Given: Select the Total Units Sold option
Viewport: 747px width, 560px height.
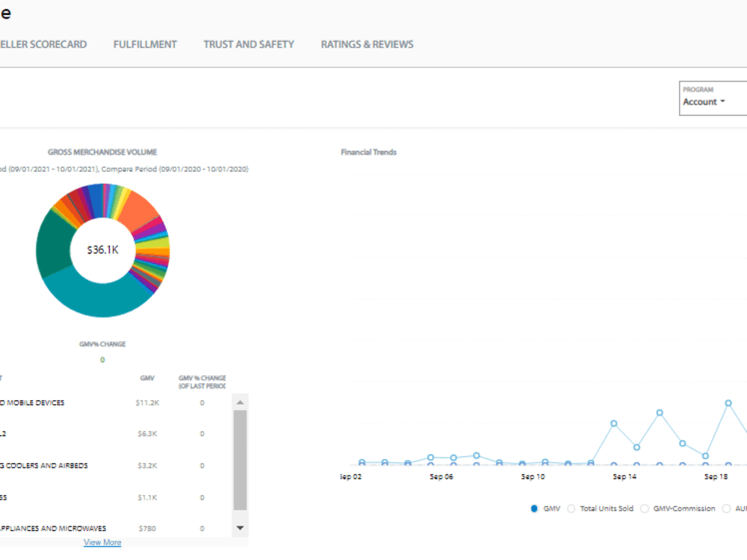Looking at the screenshot, I should point(571,508).
